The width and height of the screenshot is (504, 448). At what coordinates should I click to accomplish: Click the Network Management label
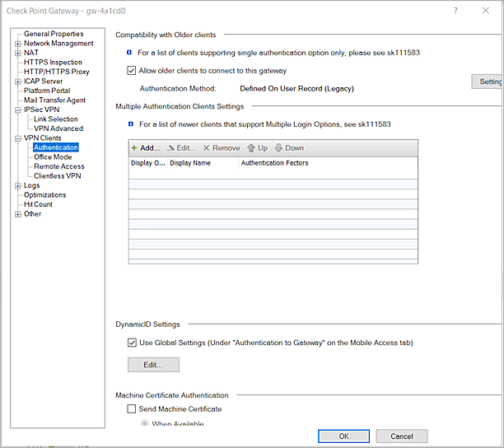click(58, 44)
